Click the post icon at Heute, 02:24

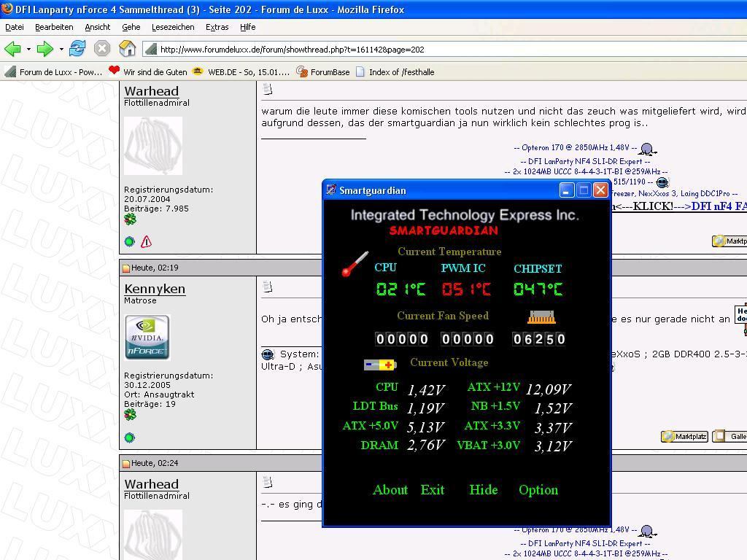tap(126, 463)
